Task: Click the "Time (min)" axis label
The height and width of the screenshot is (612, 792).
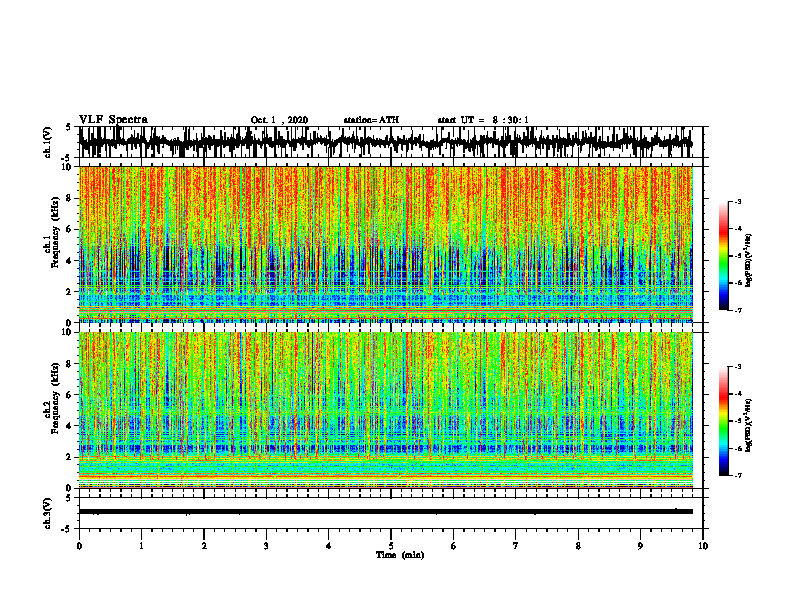Action: tap(400, 555)
